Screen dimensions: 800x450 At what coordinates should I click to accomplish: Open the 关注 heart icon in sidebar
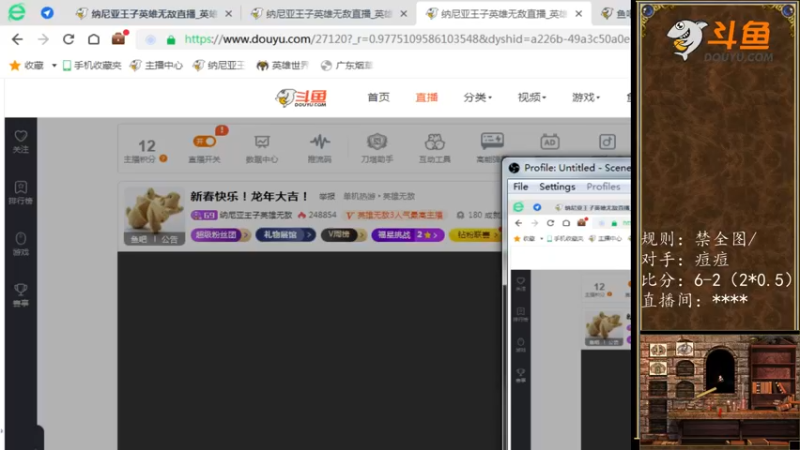[20, 141]
